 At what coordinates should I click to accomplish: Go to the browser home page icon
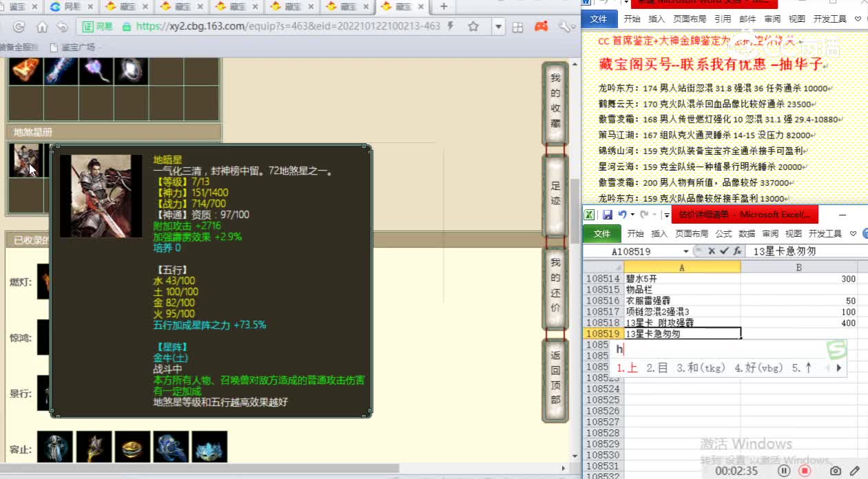point(42,27)
